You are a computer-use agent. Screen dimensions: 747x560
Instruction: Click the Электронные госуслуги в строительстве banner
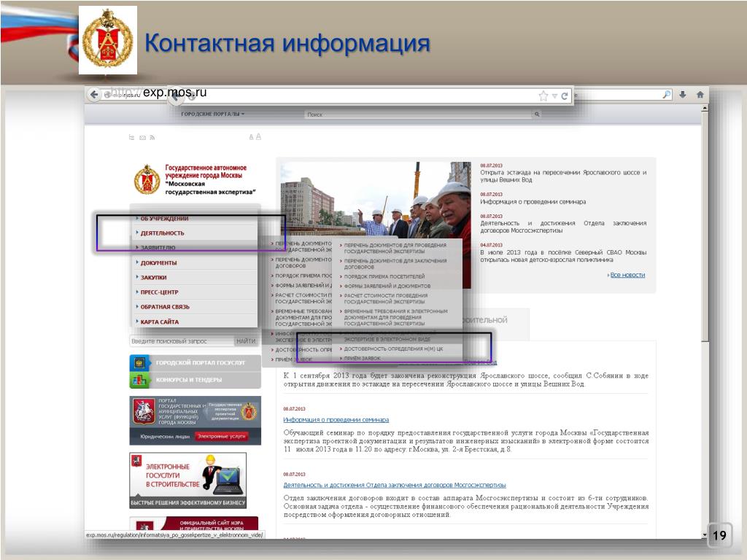click(187, 481)
